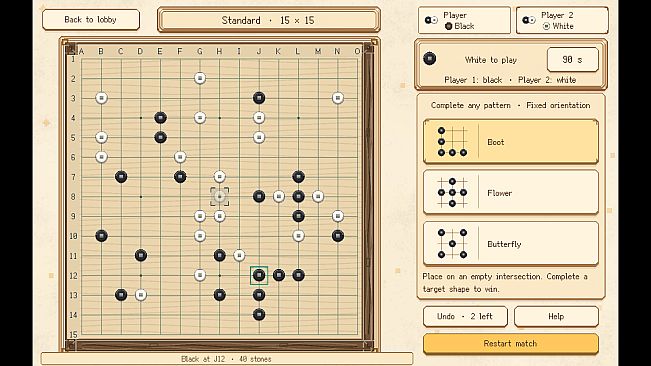
Task: Select the Boot pattern card
Action: 510,142
